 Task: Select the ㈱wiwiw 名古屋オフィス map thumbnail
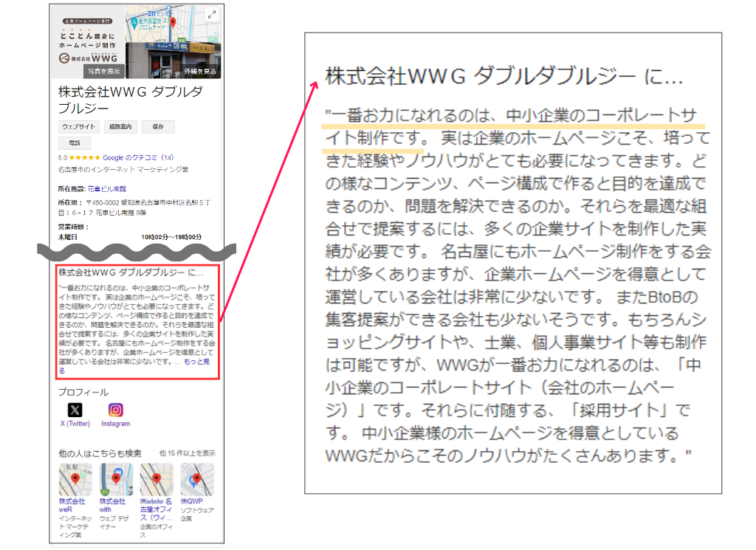(157, 478)
